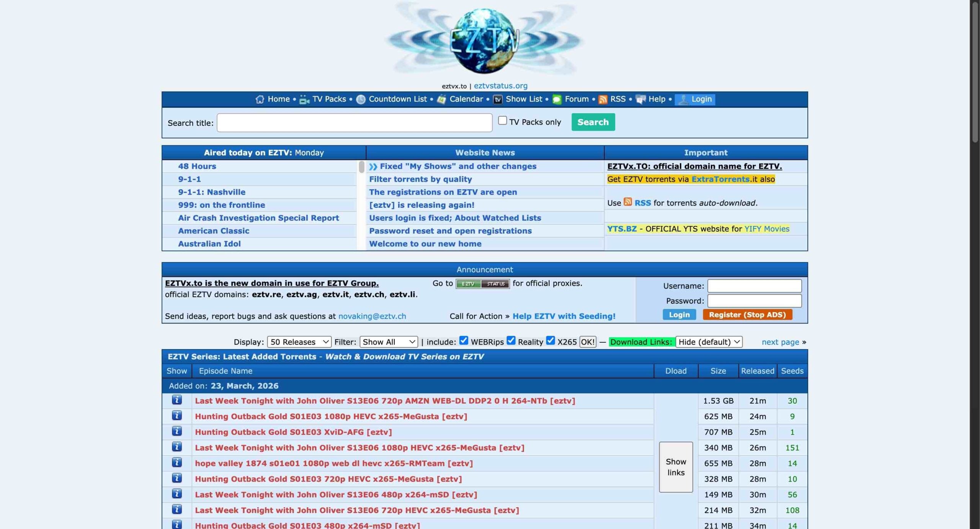Screen dimensions: 980x529
Task: Click the Help icon in navbar
Action: tap(640, 99)
